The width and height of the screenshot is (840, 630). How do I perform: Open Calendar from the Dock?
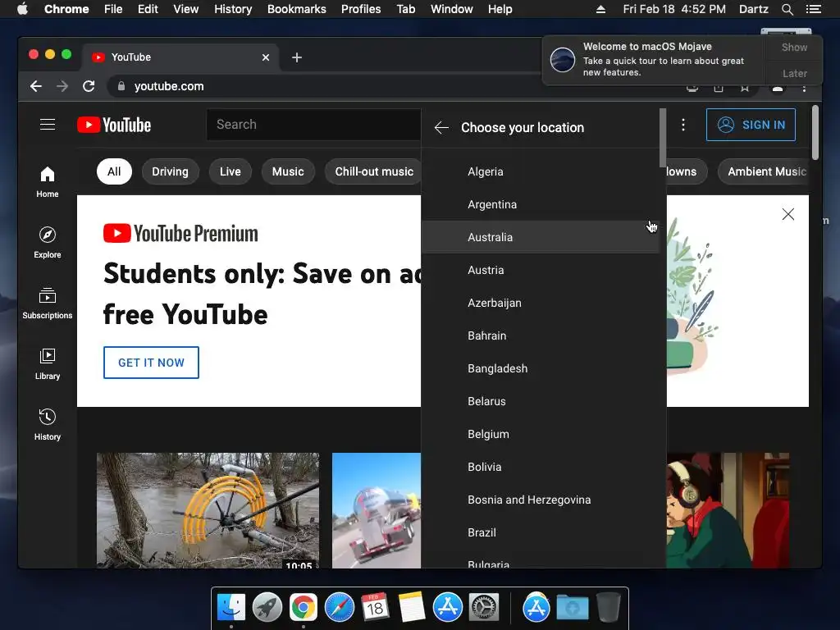pos(375,607)
